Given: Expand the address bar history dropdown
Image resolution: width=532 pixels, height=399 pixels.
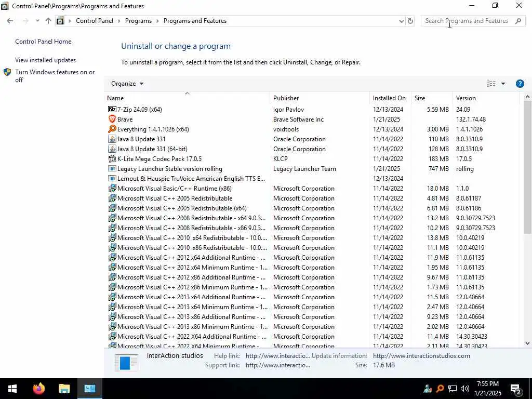Looking at the screenshot, I should 402,21.
